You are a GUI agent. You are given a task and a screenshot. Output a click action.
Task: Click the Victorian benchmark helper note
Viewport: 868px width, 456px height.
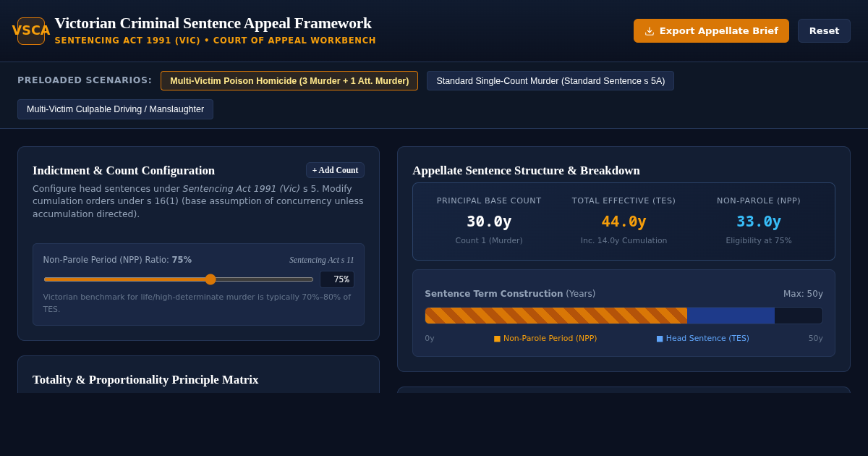click(x=197, y=303)
